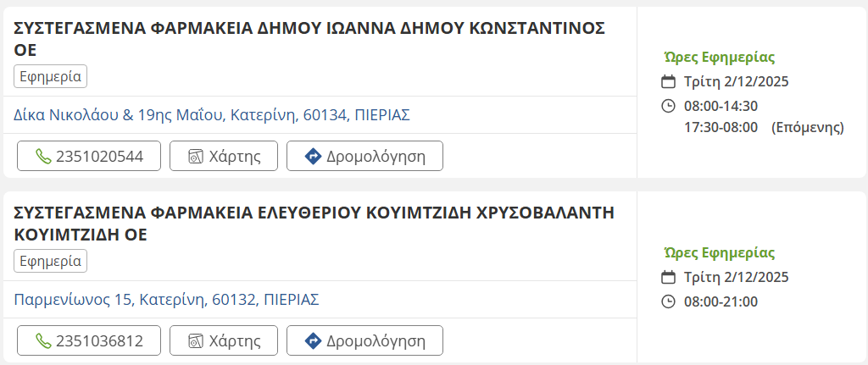This screenshot has height=365, width=868.
Task: Click Εφημερία tag on Δήμου pharmacy
Action: pos(51,76)
